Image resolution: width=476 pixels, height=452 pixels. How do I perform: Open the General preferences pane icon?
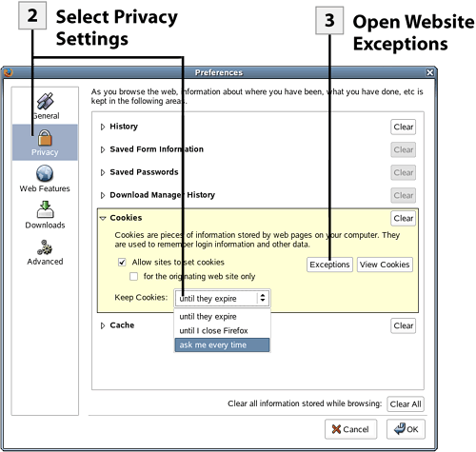coord(46,101)
